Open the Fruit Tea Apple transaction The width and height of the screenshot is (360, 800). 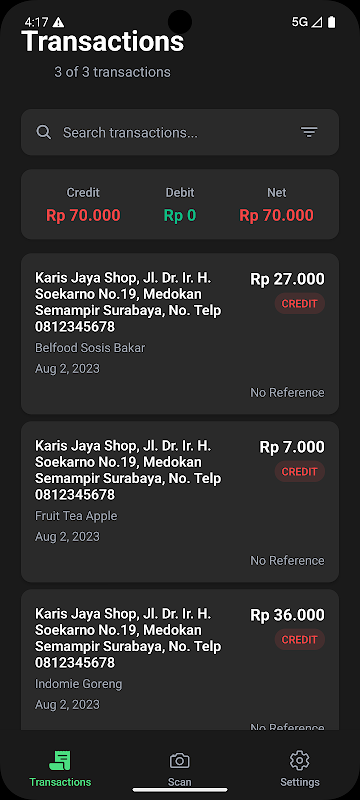point(180,502)
